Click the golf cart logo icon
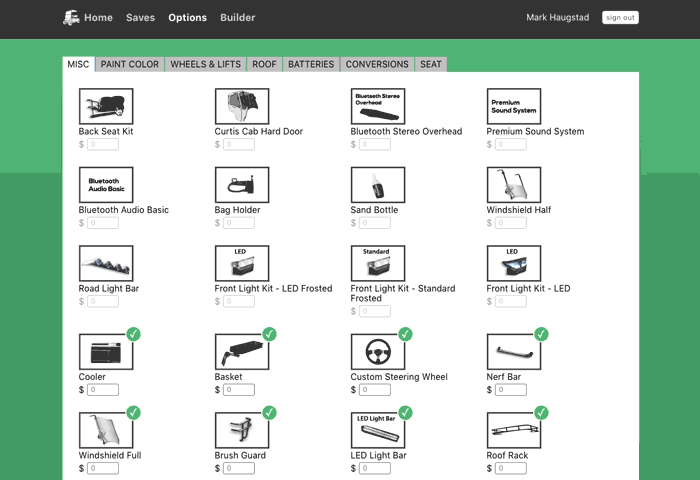Viewport: 700px width, 480px height. point(71,17)
